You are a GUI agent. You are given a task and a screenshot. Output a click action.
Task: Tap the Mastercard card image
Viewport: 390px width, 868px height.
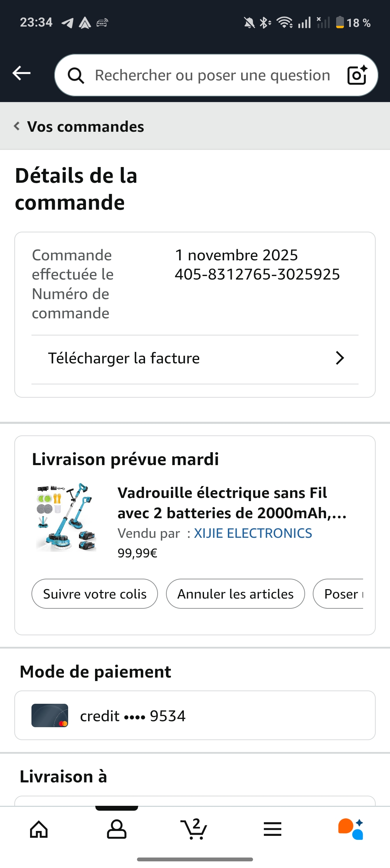click(x=50, y=715)
